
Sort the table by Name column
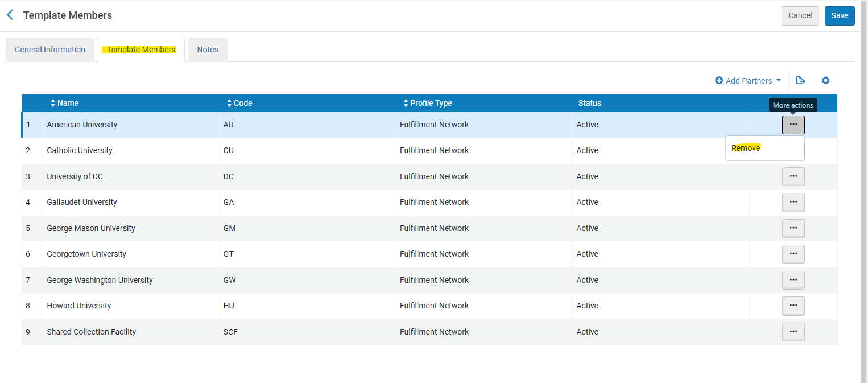point(64,103)
